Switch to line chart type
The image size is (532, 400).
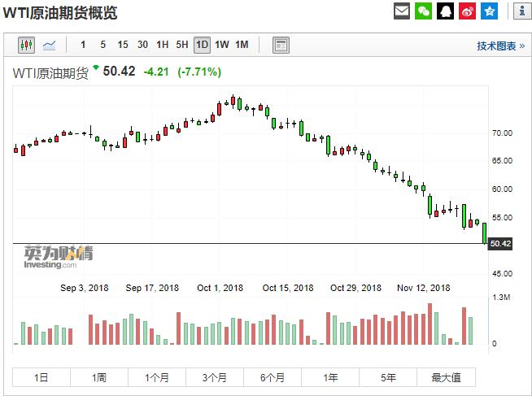tap(50, 45)
